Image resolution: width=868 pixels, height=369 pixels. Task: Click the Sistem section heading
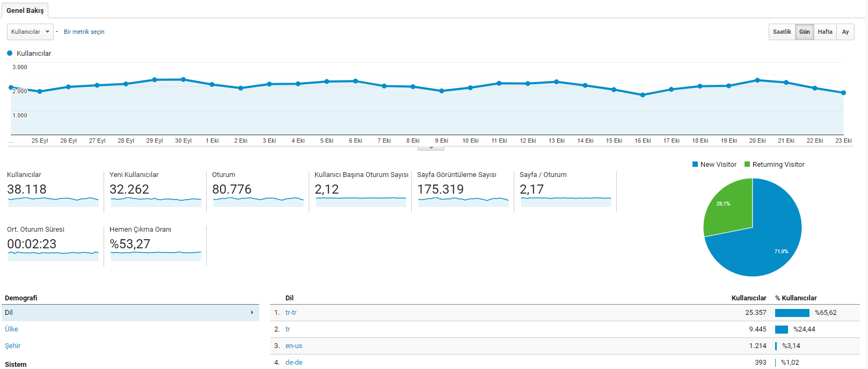coord(16,365)
